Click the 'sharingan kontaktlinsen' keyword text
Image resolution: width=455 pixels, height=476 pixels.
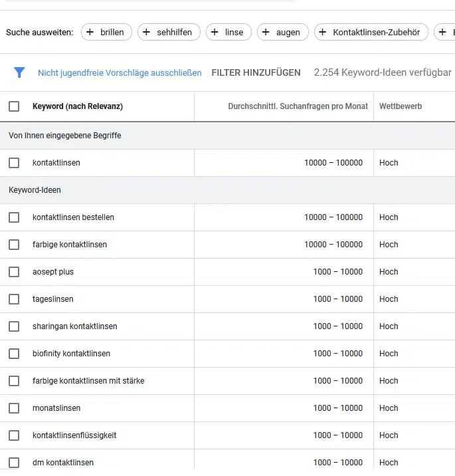click(74, 326)
